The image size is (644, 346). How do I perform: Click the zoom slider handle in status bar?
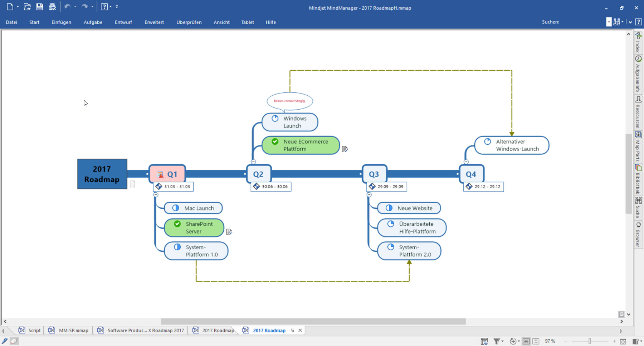[x=590, y=341]
